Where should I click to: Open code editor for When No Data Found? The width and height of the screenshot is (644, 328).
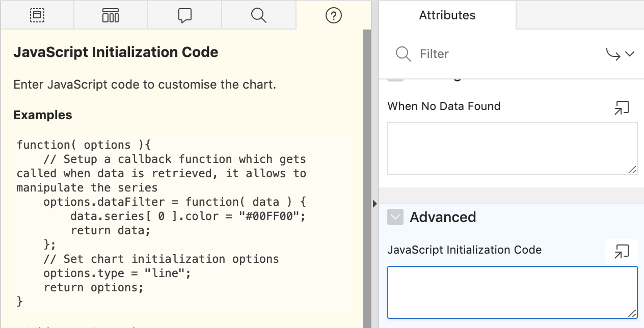pos(622,107)
